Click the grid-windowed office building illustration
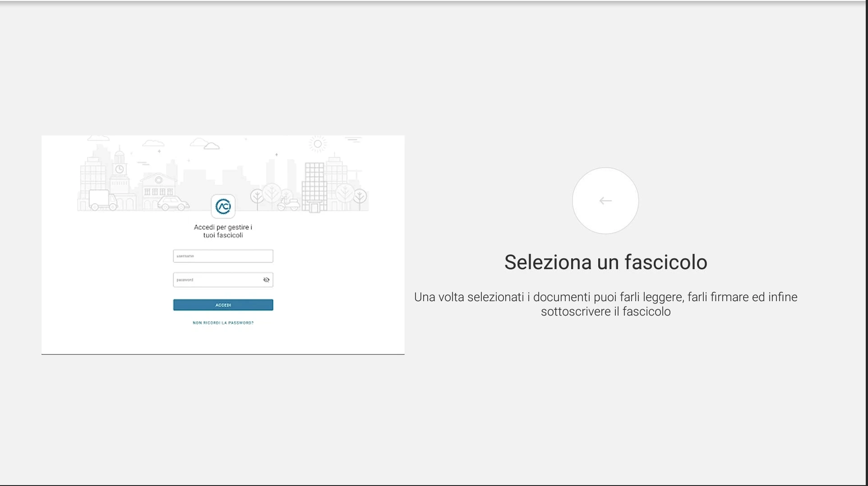Screen dimensions: 868x486 click(x=314, y=186)
